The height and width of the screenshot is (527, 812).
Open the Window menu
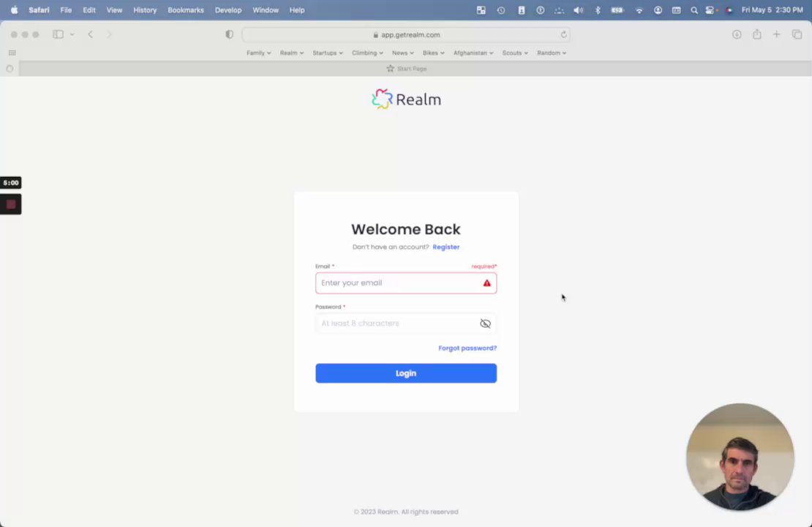pos(265,10)
